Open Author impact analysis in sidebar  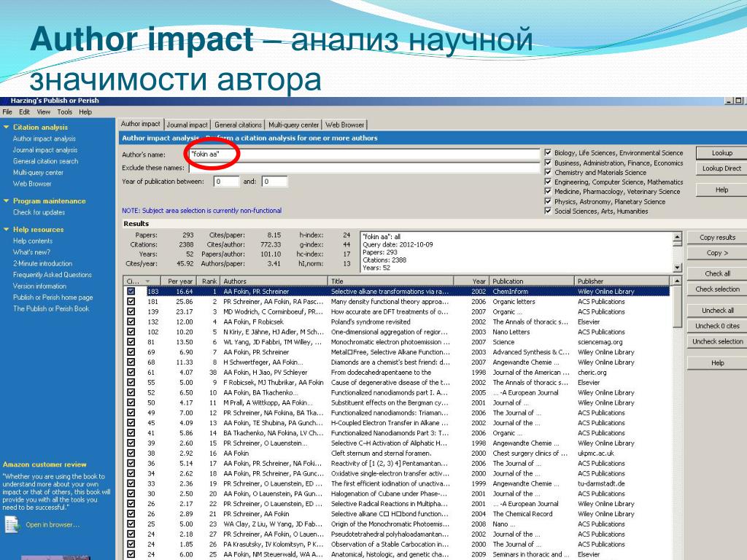[x=44, y=139]
